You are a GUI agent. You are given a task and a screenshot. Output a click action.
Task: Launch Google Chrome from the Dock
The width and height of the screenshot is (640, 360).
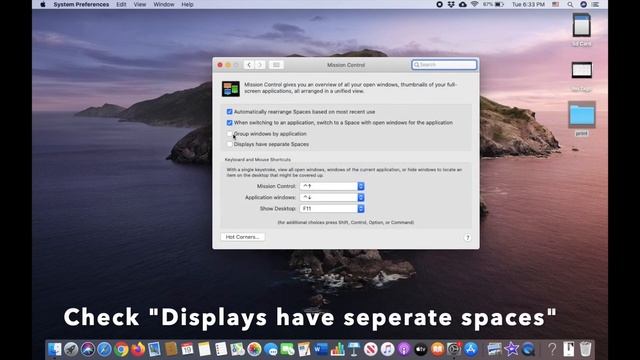pyautogui.click(x=121, y=349)
